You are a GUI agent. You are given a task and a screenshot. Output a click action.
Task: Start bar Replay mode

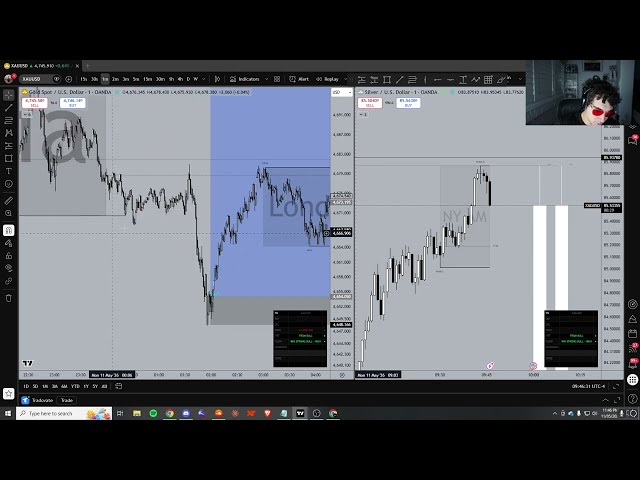[x=328, y=79]
